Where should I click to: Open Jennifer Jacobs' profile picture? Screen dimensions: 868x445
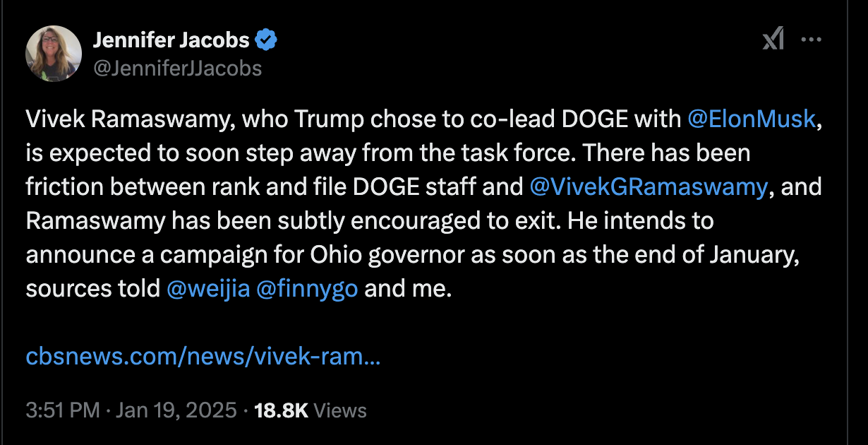click(x=54, y=54)
